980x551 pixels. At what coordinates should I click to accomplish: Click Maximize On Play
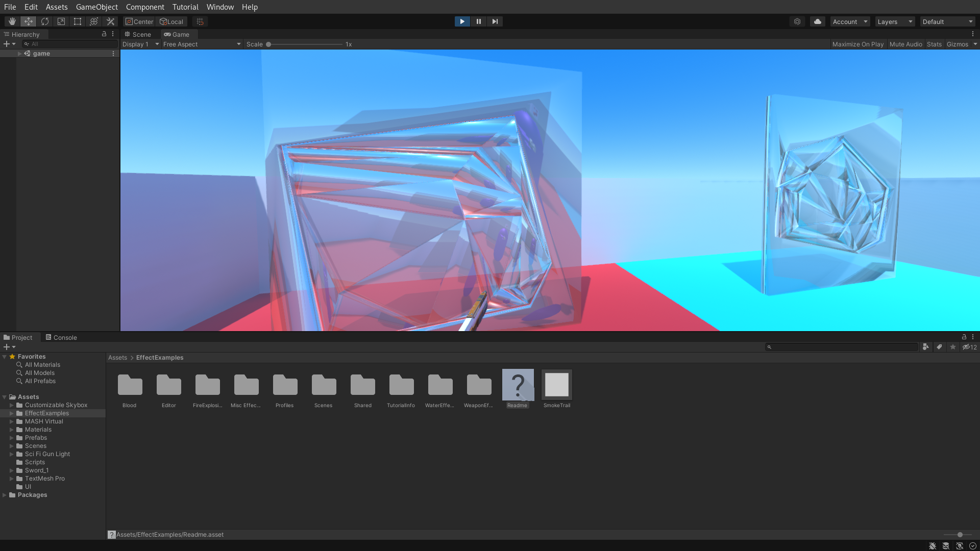pos(857,44)
